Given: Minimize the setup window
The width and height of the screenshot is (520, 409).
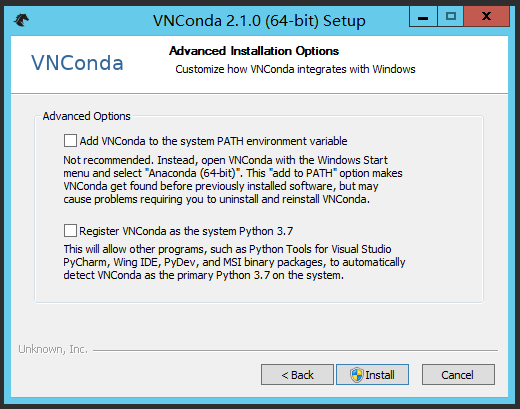Looking at the screenshot, I should tap(423, 17).
